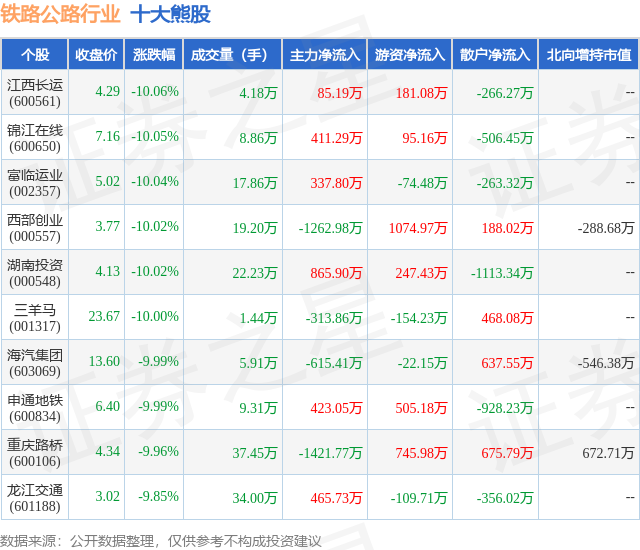The height and width of the screenshot is (550, 640).
Task: Click the 成交量(手) column header
Action: click(x=233, y=55)
